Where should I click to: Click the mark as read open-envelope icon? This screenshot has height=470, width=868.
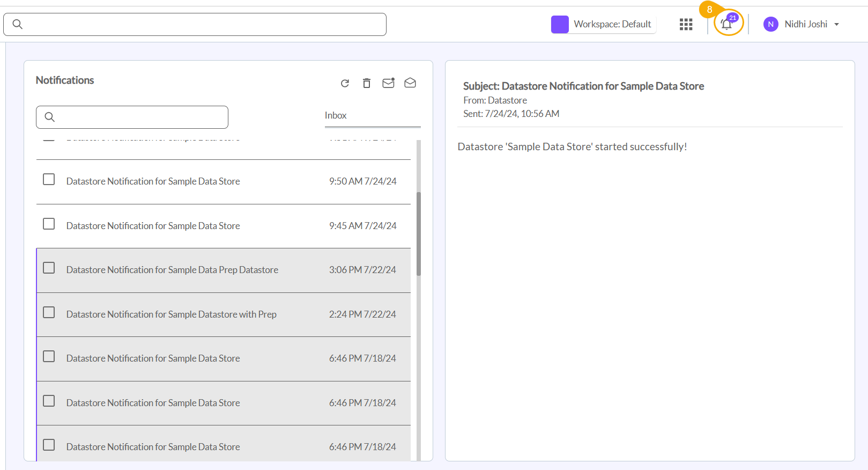coord(410,83)
